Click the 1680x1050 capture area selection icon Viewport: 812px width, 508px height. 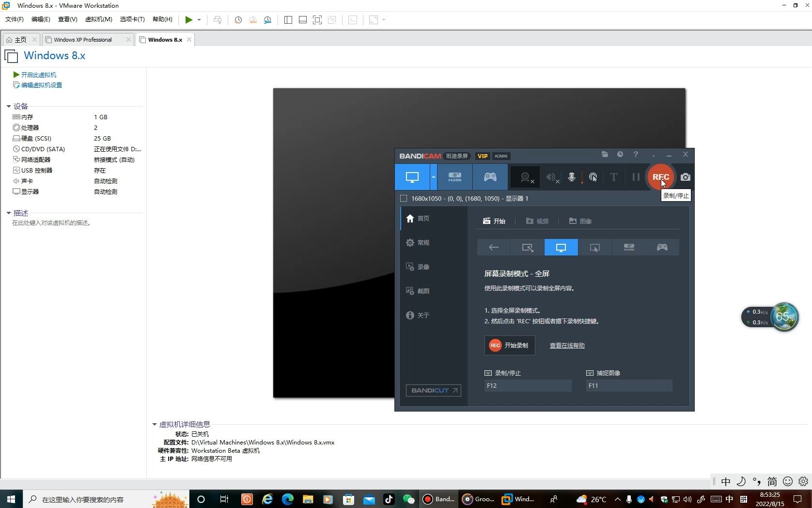[404, 198]
